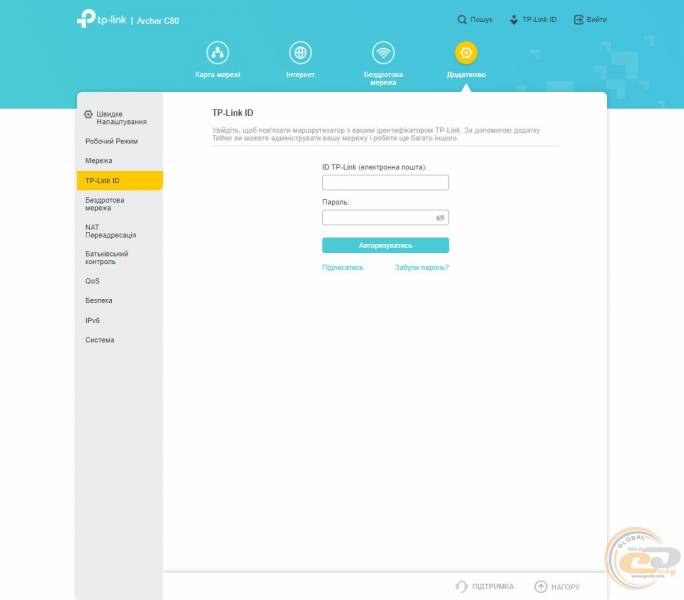The width and height of the screenshot is (684, 600).
Task: Click the Вийти text in the header
Action: [597, 20]
